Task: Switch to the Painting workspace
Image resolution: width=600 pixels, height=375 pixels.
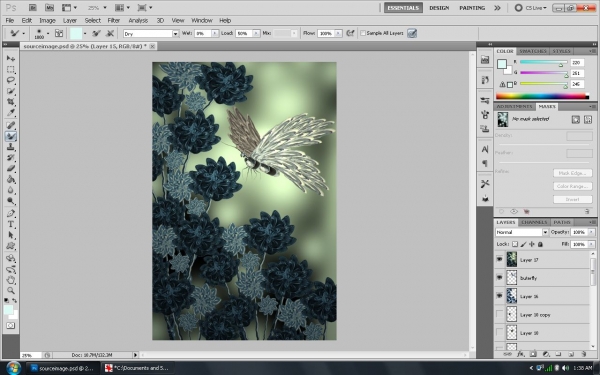Action: 472,8
